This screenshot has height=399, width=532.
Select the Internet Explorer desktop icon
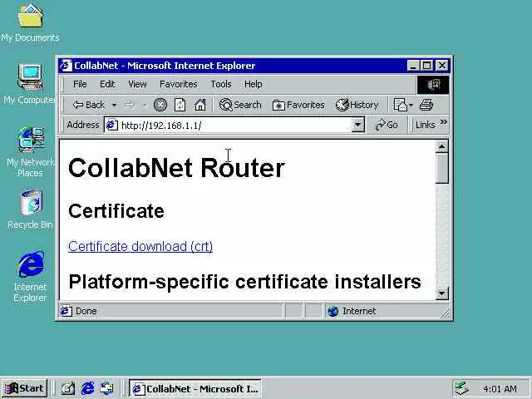point(30,276)
